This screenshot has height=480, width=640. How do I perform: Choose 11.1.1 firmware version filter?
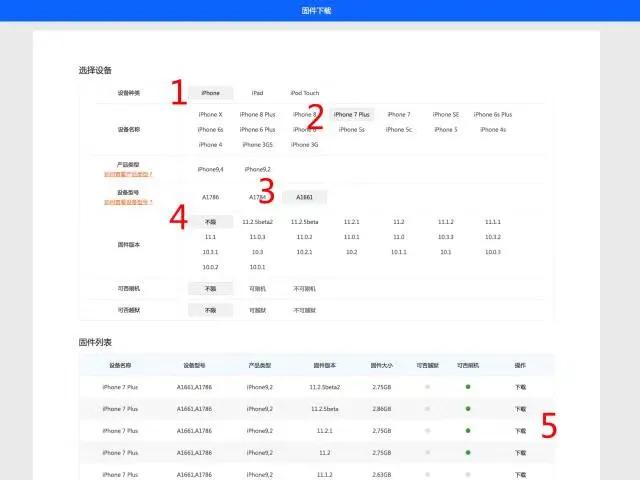click(493, 222)
